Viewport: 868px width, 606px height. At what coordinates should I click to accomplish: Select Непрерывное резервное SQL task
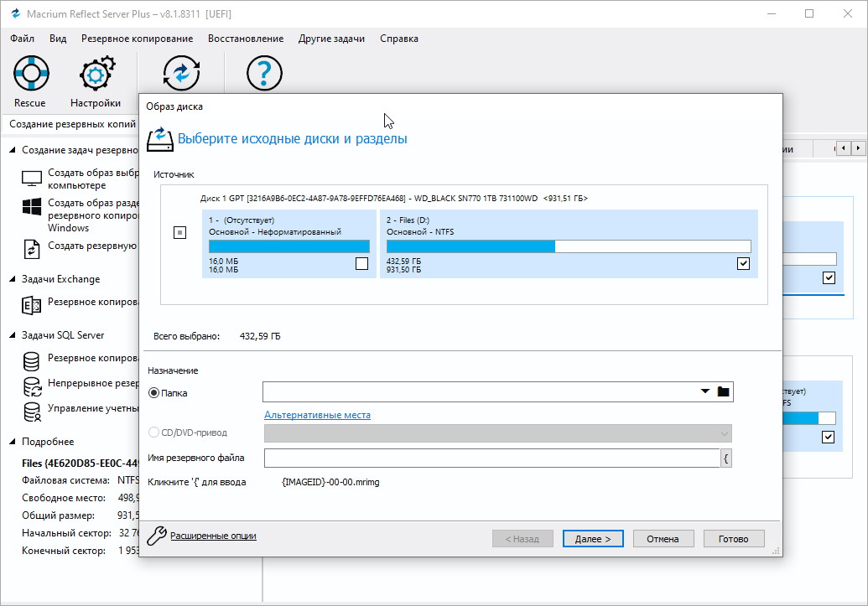tap(93, 383)
